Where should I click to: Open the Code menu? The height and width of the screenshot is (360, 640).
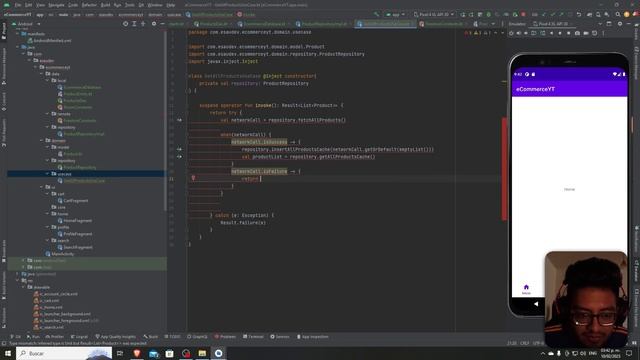[73, 5]
